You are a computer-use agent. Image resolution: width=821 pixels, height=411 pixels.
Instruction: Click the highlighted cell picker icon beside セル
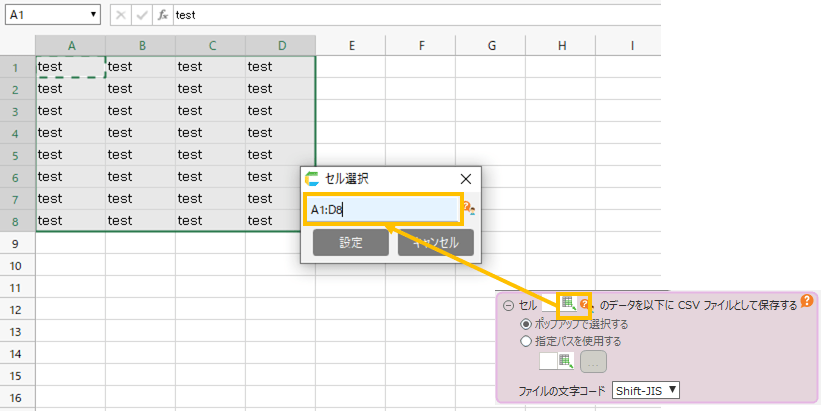[568, 304]
